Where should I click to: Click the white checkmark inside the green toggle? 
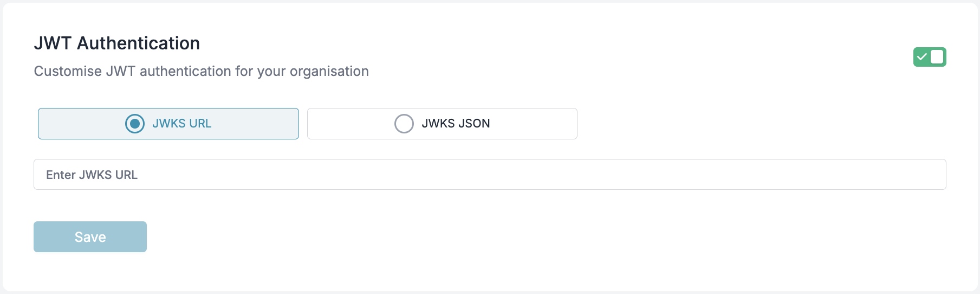(x=921, y=57)
